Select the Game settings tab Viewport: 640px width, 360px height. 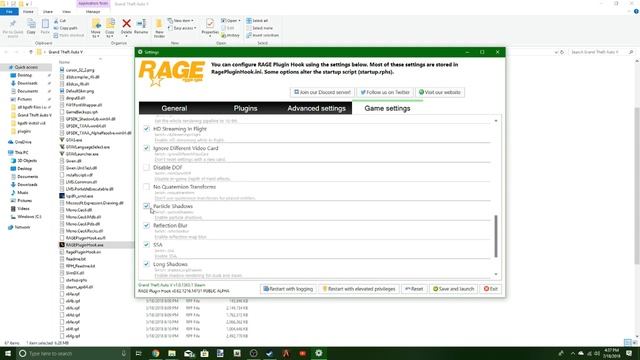tap(387, 108)
